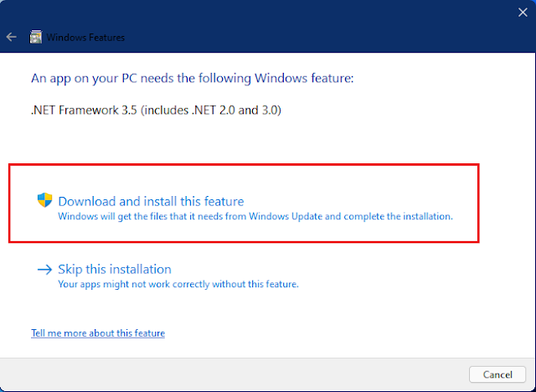536x392 pixels.
Task: Select Skip this installation
Action: coord(114,270)
